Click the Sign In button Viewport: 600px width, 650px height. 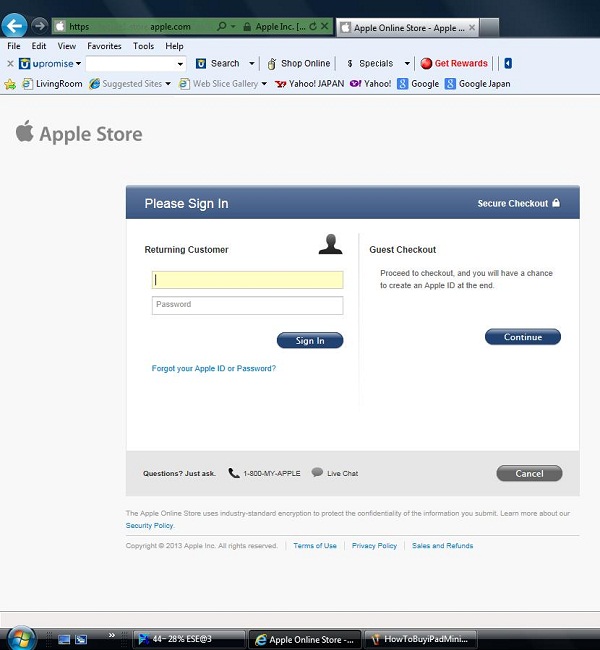(310, 340)
